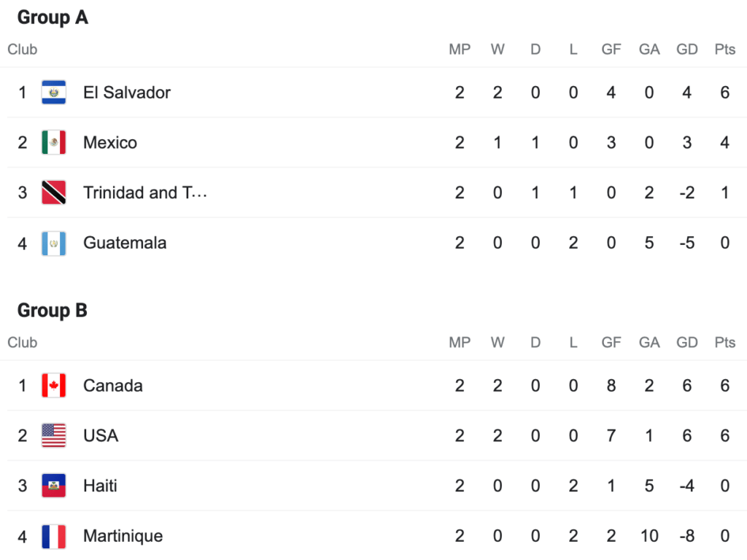This screenshot has width=747, height=560.
Task: Click the Group B heading
Action: pyautogui.click(x=53, y=311)
